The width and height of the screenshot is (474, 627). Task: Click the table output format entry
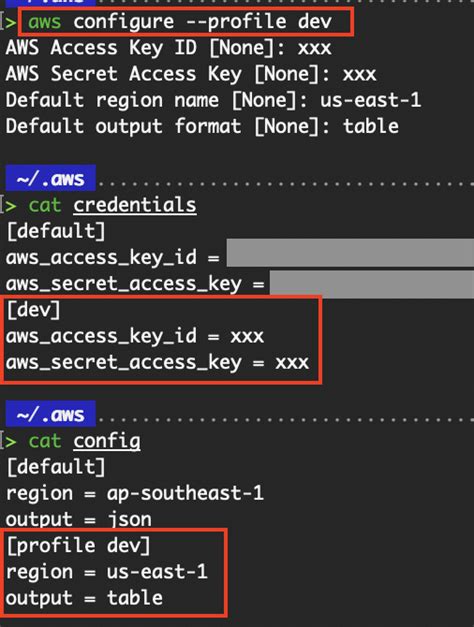[x=371, y=126]
